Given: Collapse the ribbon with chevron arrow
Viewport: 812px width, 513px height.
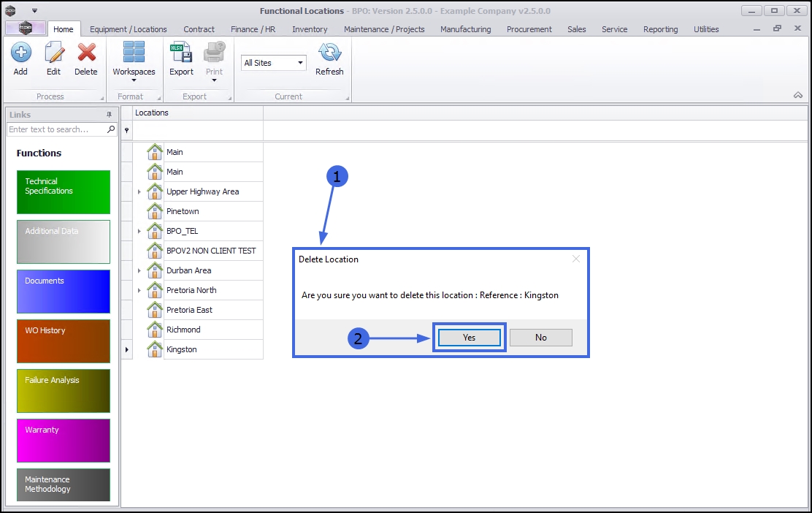Looking at the screenshot, I should tap(798, 95).
